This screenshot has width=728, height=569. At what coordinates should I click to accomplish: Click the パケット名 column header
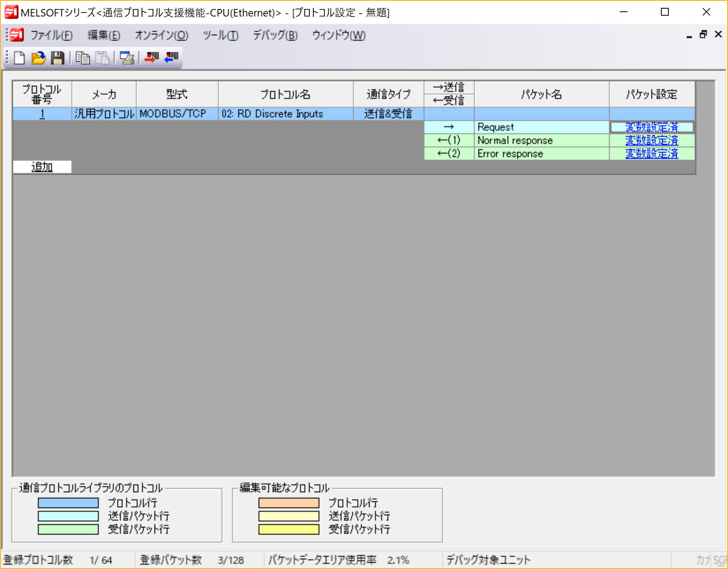pyautogui.click(x=541, y=94)
